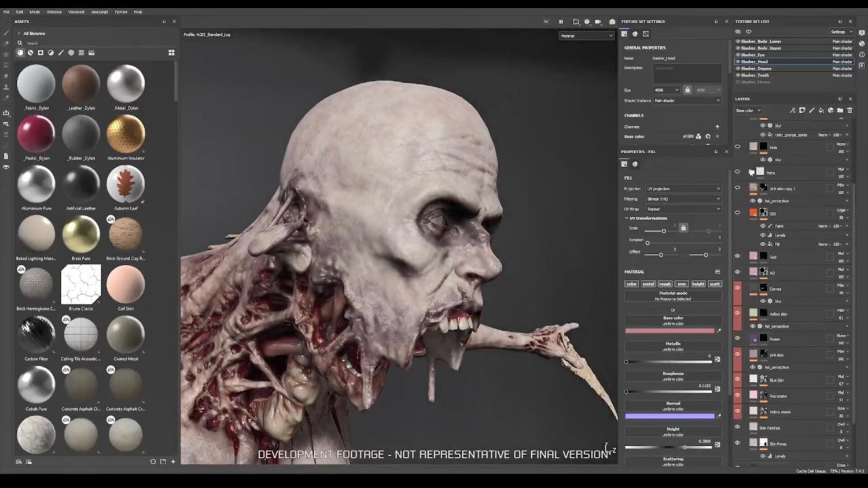Click the add fill layer bucket icon
Screen dimensions: 868x488
tap(821, 110)
